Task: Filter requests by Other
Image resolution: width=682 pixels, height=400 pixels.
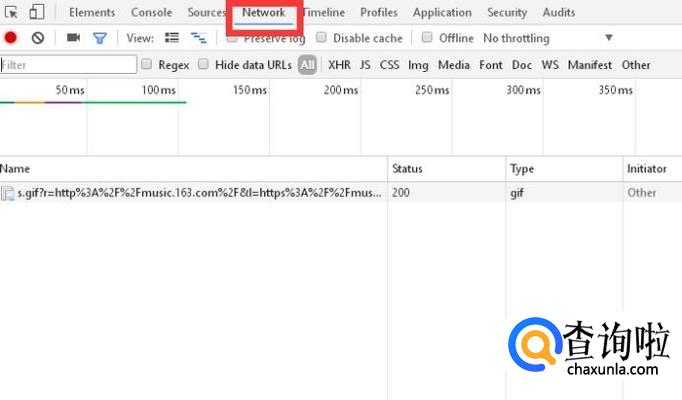Action: tap(636, 65)
